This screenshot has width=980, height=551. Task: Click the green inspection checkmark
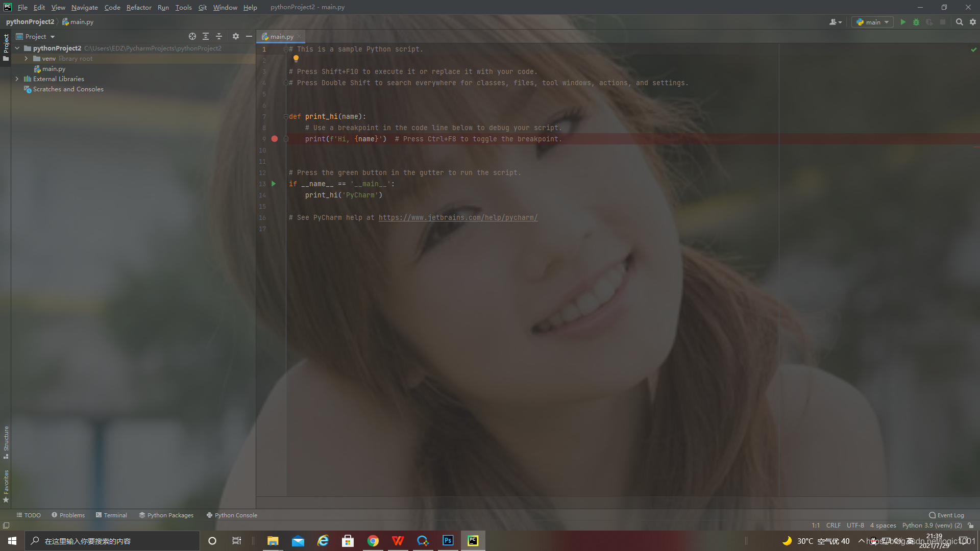click(x=974, y=49)
